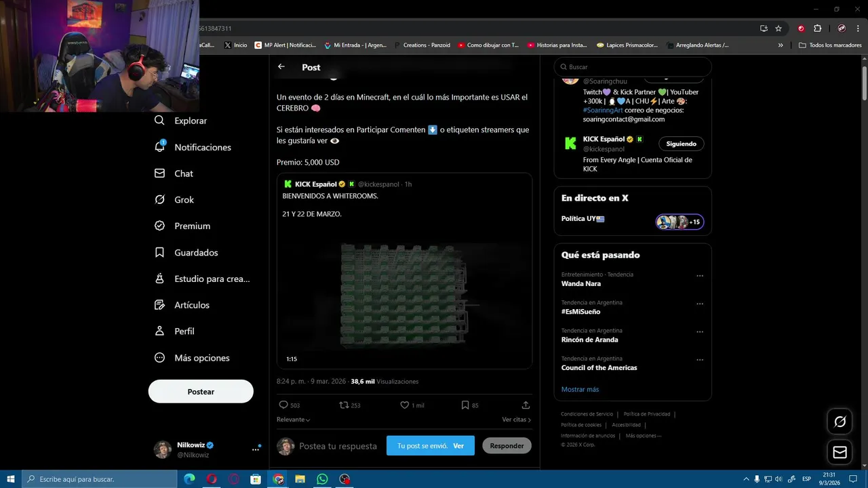Expand Más opciones in footer

[643, 436]
